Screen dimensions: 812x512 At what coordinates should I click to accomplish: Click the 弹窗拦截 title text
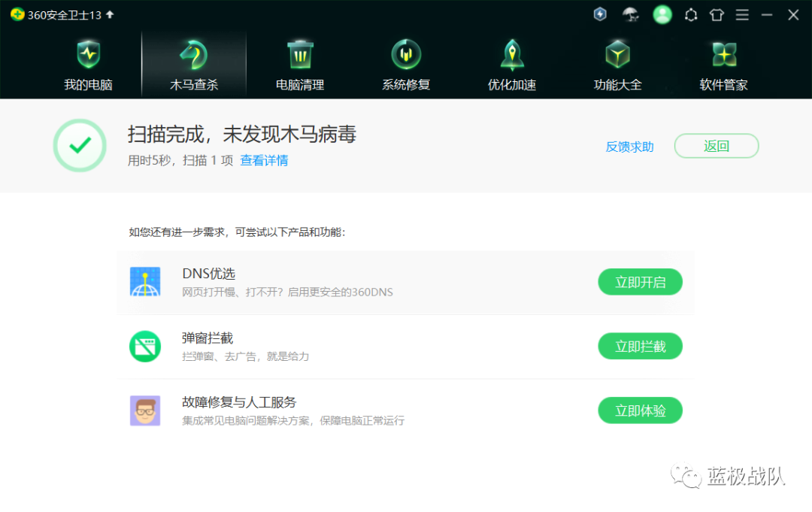click(x=208, y=338)
